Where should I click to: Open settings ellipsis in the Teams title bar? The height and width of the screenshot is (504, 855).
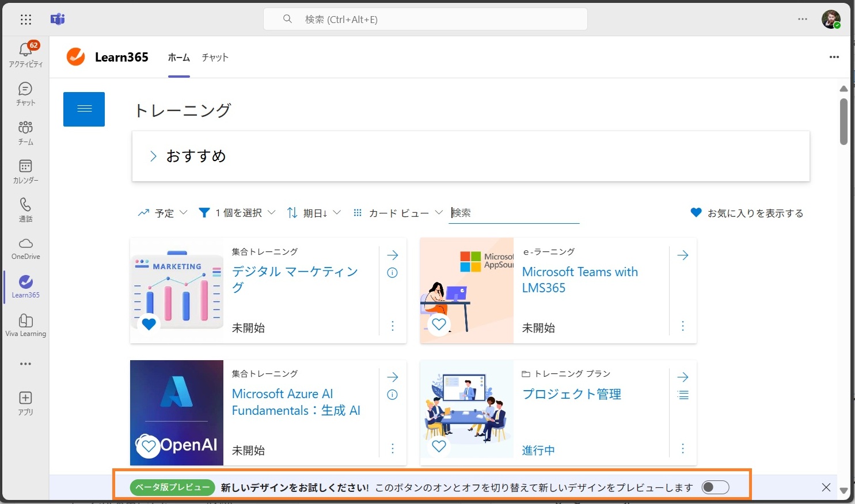click(803, 19)
